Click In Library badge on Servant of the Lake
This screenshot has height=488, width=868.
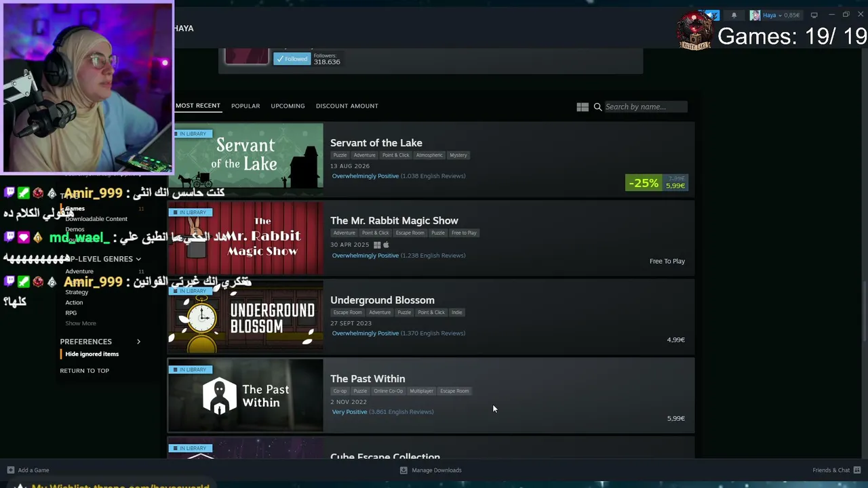coord(191,134)
